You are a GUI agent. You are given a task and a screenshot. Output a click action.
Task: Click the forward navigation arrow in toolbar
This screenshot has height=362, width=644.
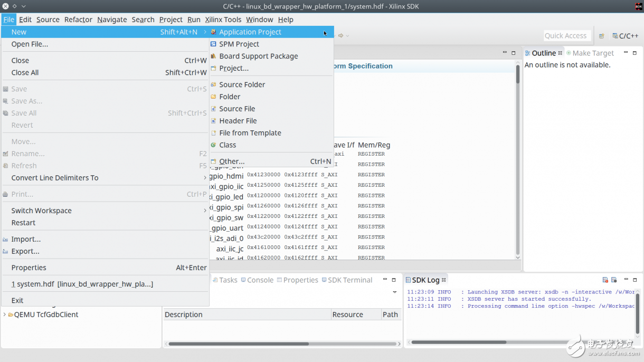coord(341,36)
